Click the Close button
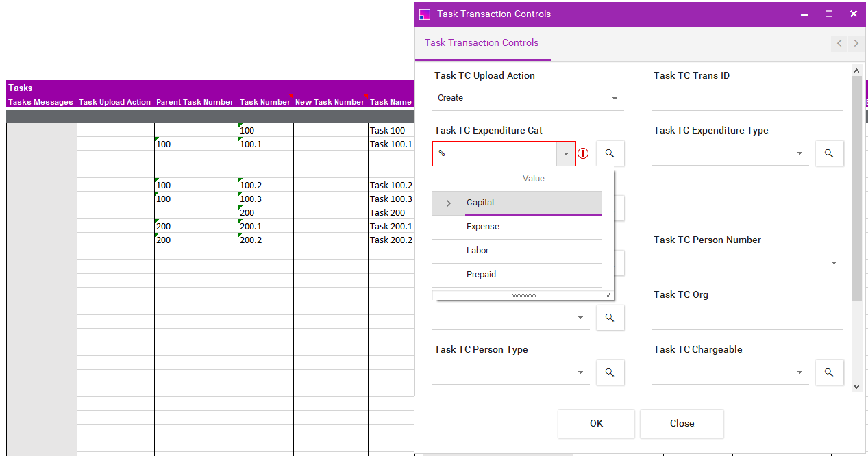 click(682, 423)
